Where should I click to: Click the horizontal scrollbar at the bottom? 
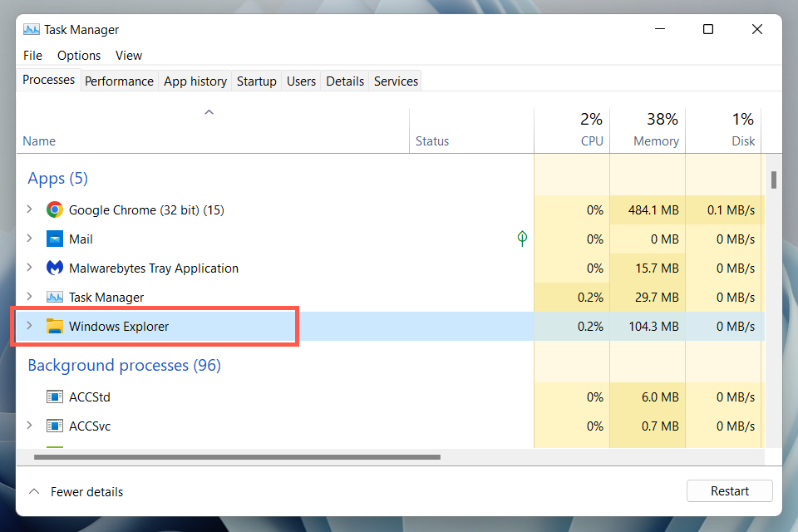(x=237, y=456)
